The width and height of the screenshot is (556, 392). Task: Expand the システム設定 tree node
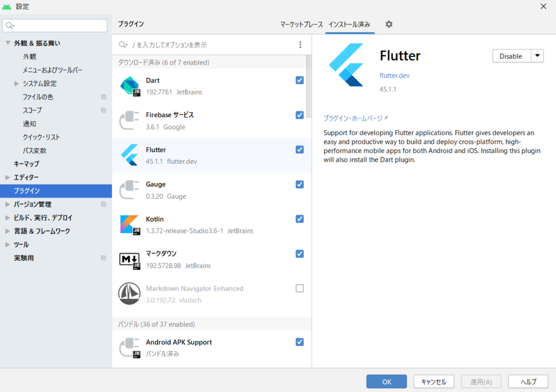(16, 83)
